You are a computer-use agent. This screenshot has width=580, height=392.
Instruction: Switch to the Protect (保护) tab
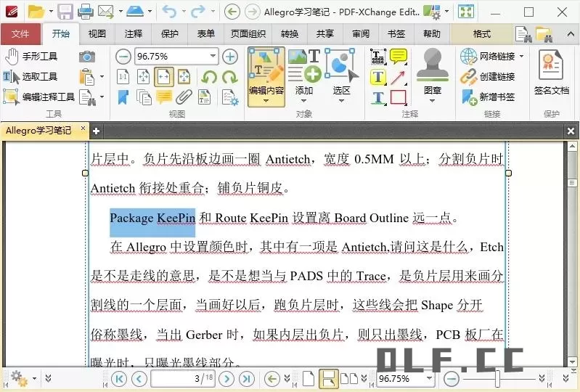tap(170, 34)
